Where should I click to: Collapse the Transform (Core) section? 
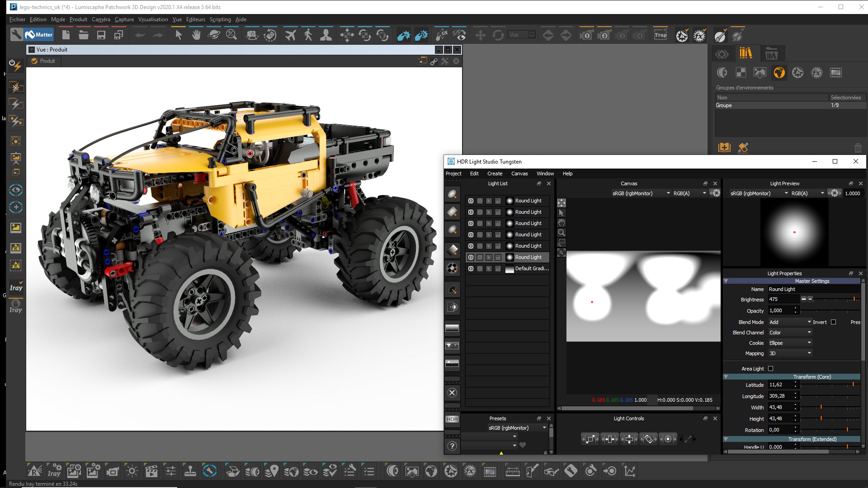click(726, 377)
